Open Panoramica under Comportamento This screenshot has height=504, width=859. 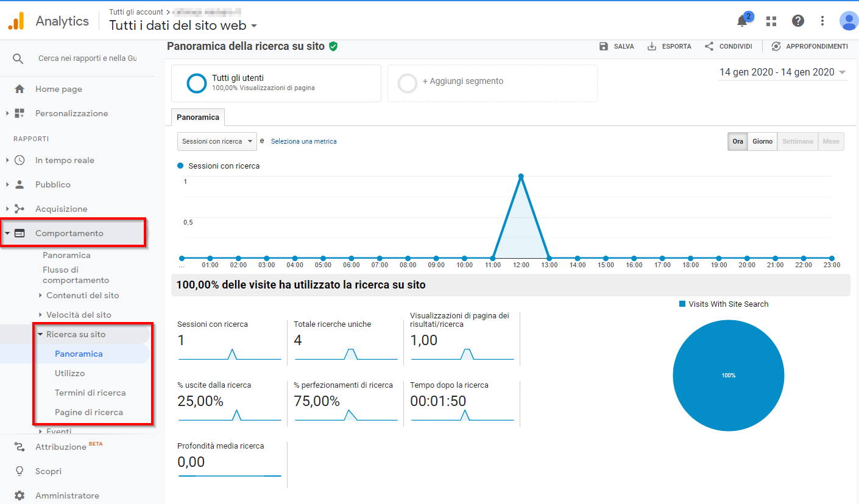tap(66, 255)
